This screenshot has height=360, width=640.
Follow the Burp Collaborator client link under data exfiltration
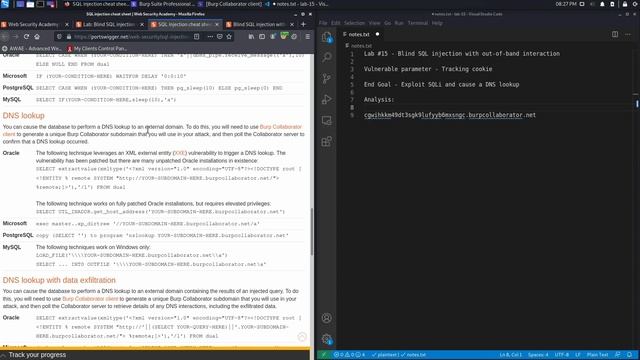[90, 299]
